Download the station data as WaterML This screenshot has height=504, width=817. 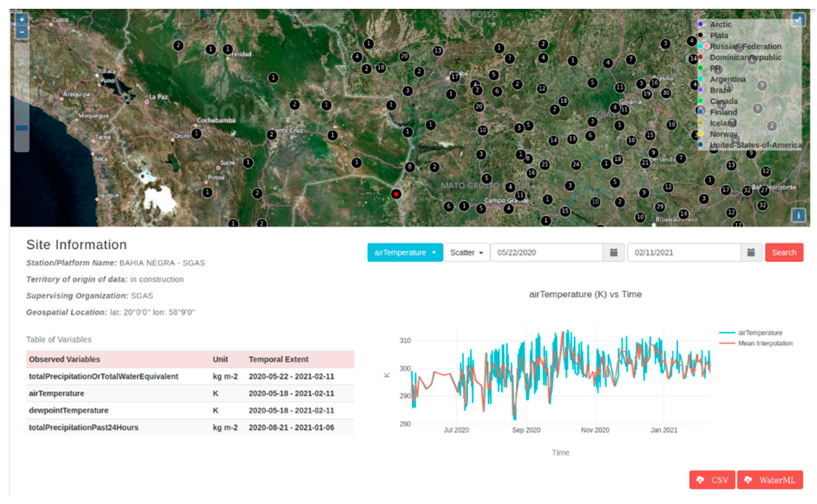770,480
